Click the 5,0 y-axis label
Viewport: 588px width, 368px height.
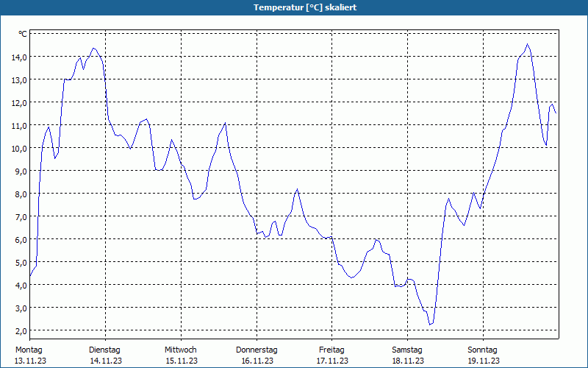21,263
